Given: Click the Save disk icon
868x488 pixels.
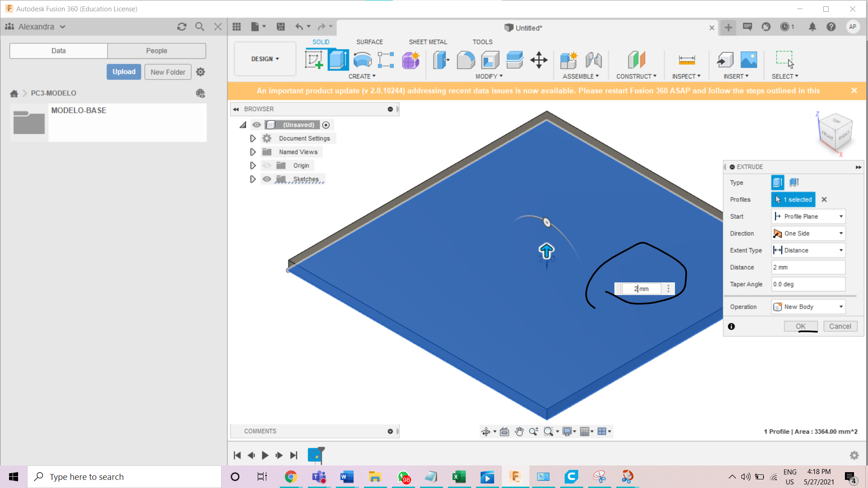Looking at the screenshot, I should click(x=281, y=27).
